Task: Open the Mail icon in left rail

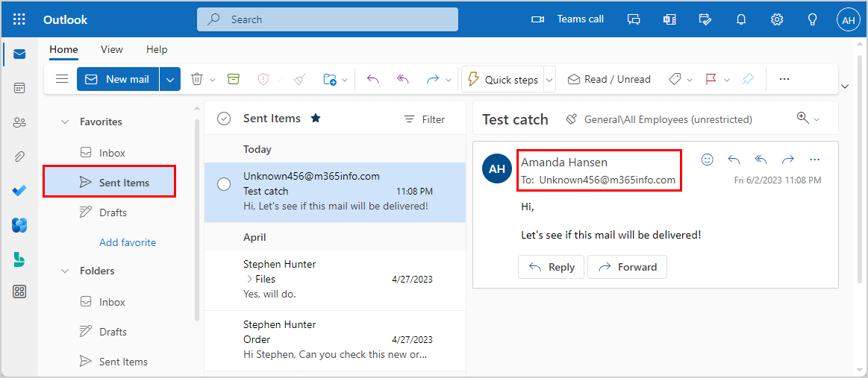Action: [x=19, y=54]
